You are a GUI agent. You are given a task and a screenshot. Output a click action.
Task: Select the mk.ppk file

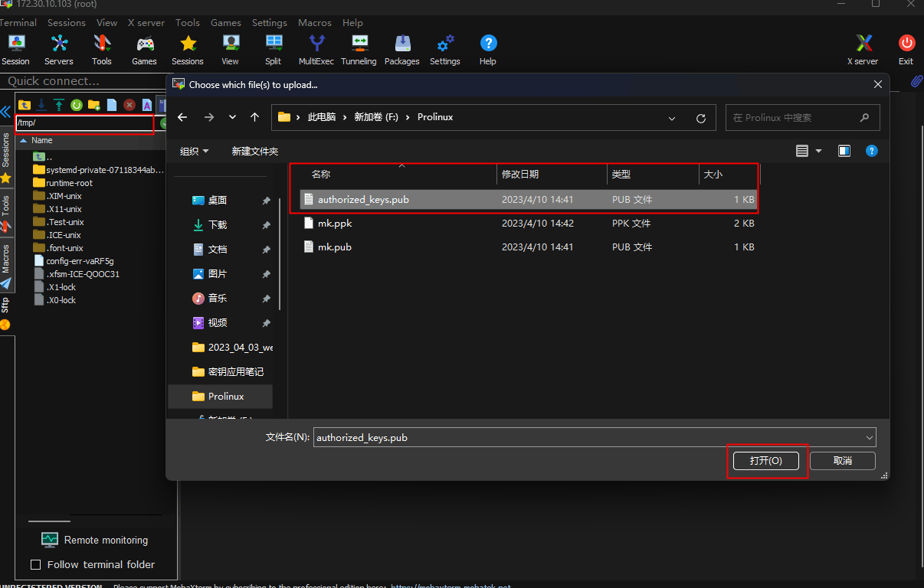pyautogui.click(x=529, y=224)
